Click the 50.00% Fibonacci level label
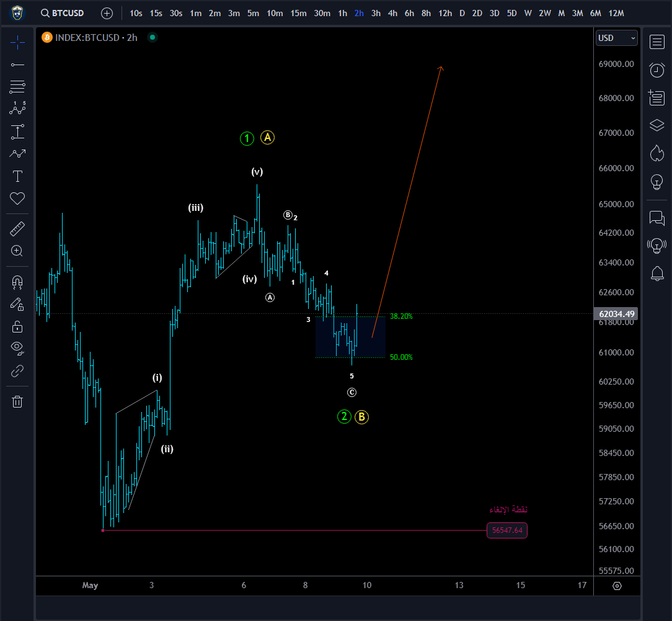The width and height of the screenshot is (672, 621). coord(401,357)
